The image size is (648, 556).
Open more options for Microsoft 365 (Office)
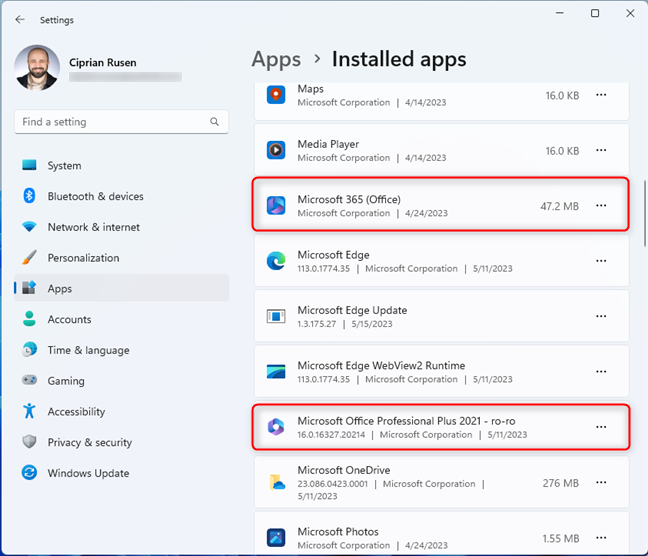coord(601,205)
